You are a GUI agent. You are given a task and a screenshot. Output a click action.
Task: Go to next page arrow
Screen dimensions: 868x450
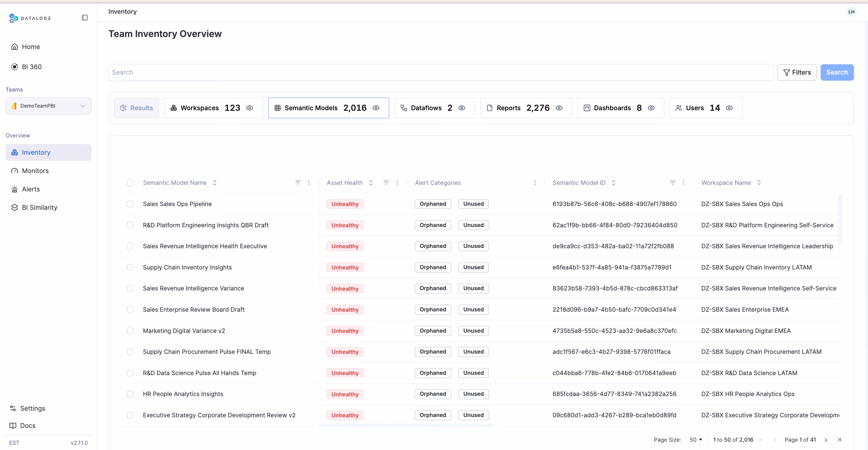pyautogui.click(x=826, y=440)
